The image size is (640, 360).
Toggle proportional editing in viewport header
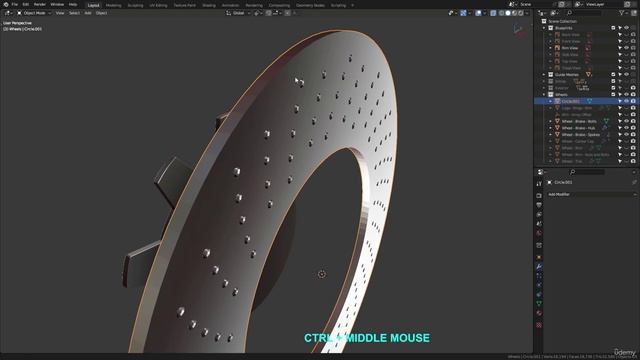coord(287,13)
